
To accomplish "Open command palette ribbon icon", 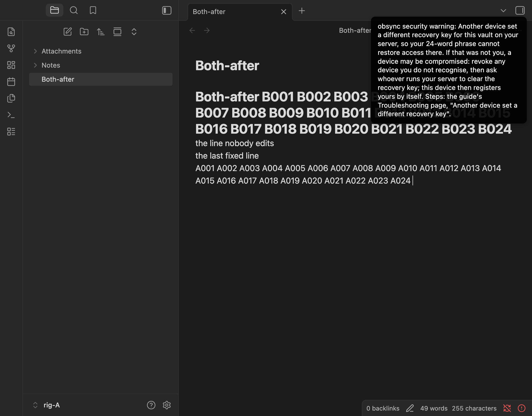I will [x=11, y=115].
